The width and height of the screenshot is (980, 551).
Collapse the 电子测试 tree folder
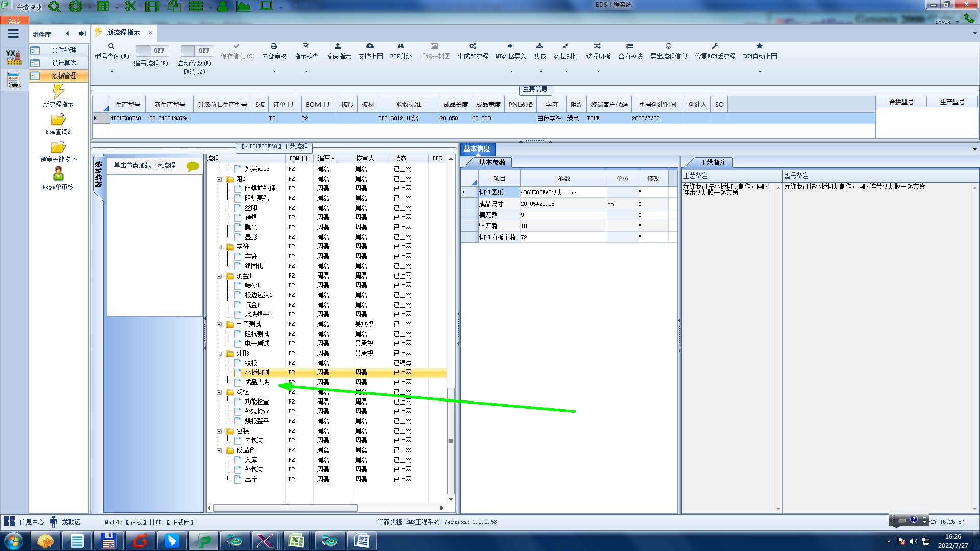tap(219, 324)
